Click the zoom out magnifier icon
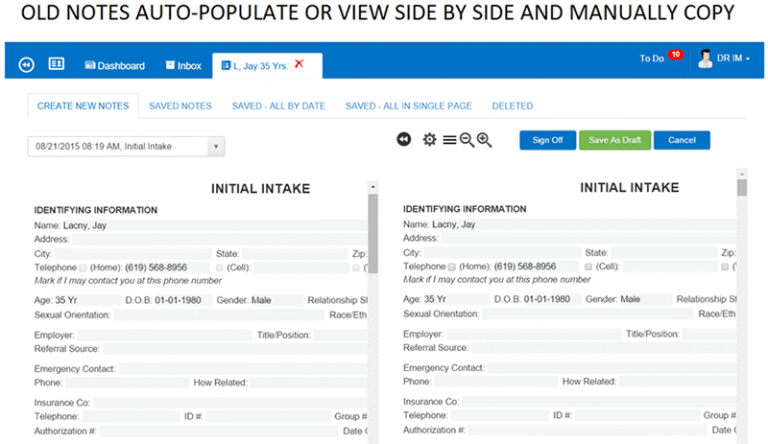 click(x=467, y=140)
